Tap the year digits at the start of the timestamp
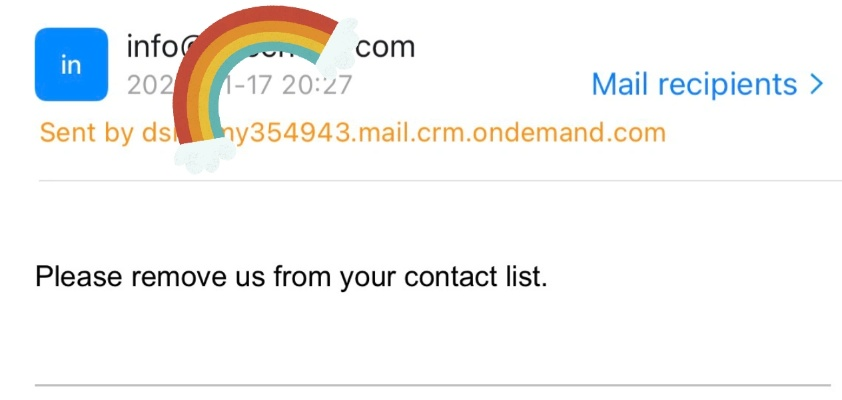This screenshot has width=842, height=400. [x=147, y=85]
